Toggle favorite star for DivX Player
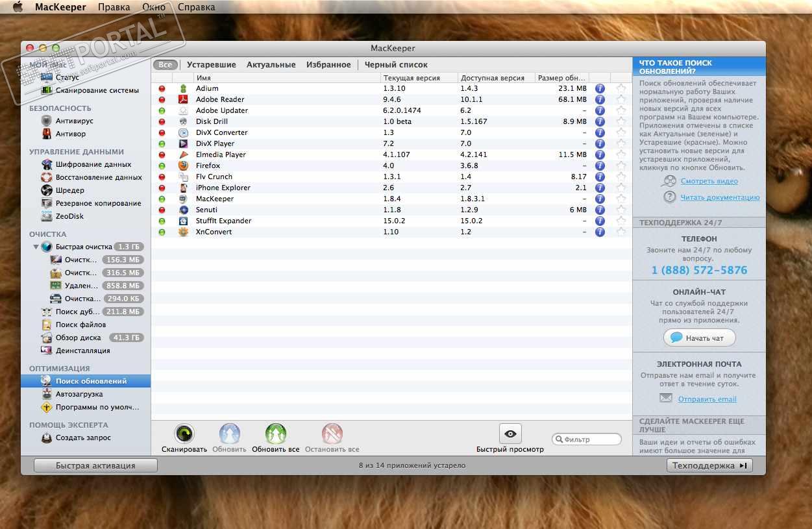The width and height of the screenshot is (812, 529). [x=621, y=143]
